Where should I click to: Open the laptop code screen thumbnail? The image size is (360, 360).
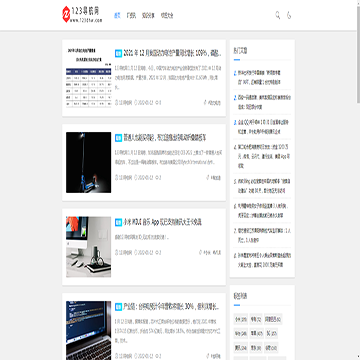89,330
